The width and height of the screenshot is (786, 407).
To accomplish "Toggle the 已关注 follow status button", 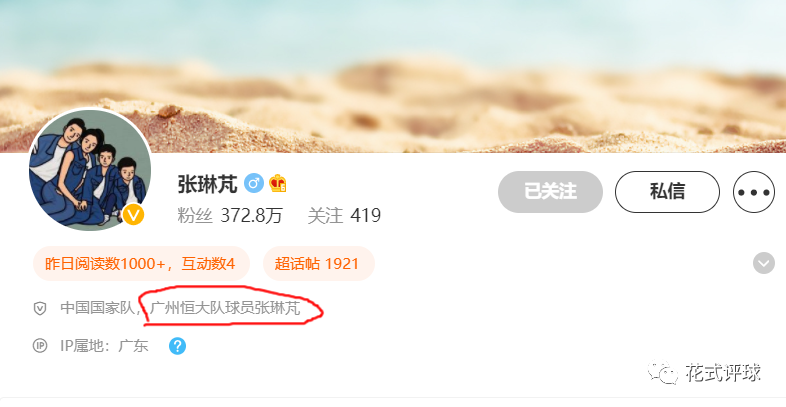I will coord(550,192).
